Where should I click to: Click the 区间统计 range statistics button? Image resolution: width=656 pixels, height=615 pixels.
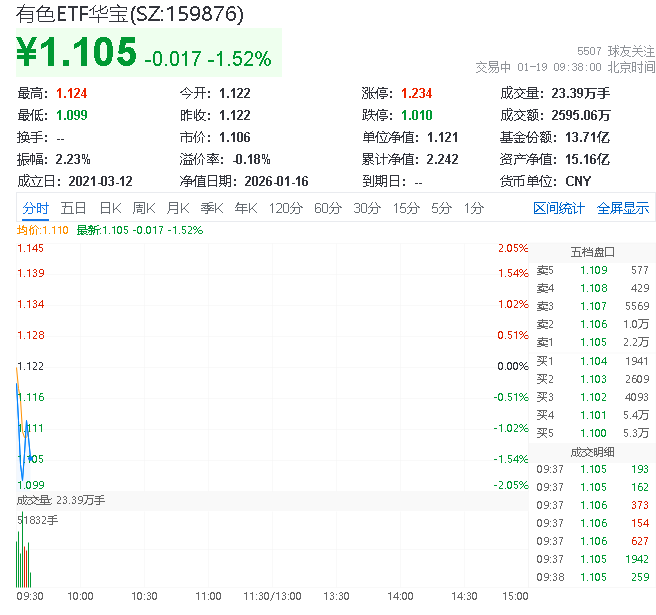[x=559, y=208]
